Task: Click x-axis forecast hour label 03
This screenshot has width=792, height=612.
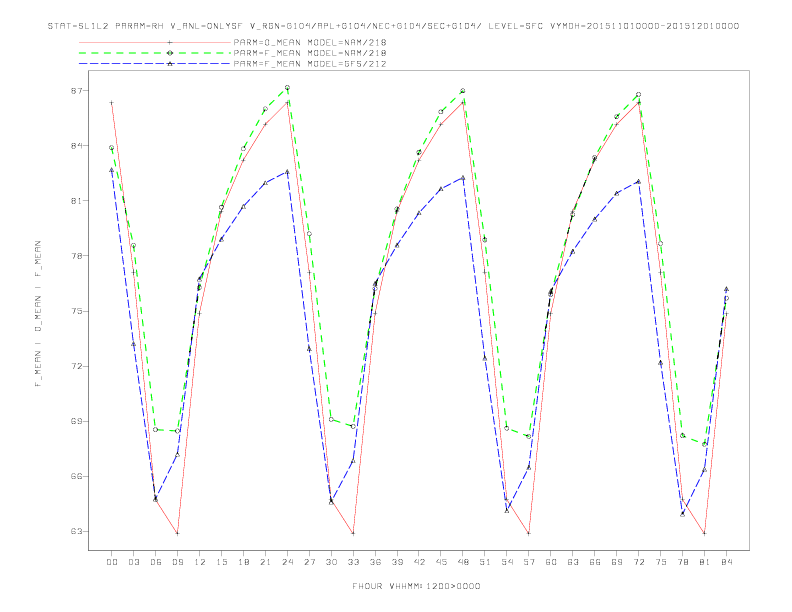Action: 134,562
